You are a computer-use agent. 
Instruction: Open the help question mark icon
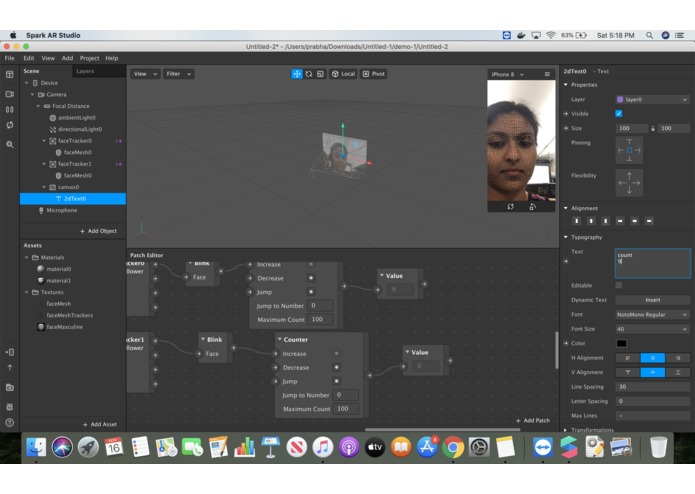click(10, 423)
